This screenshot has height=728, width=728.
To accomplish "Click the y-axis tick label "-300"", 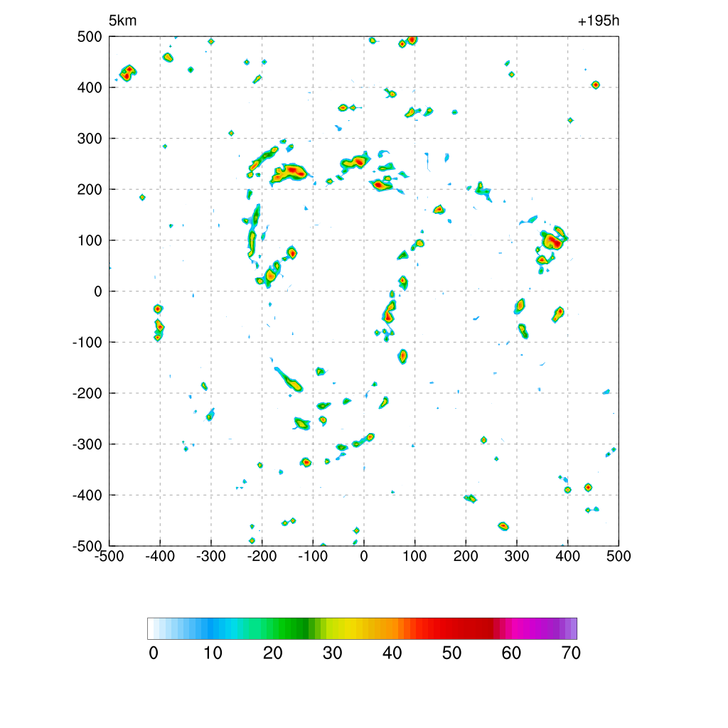I will click(x=87, y=445).
